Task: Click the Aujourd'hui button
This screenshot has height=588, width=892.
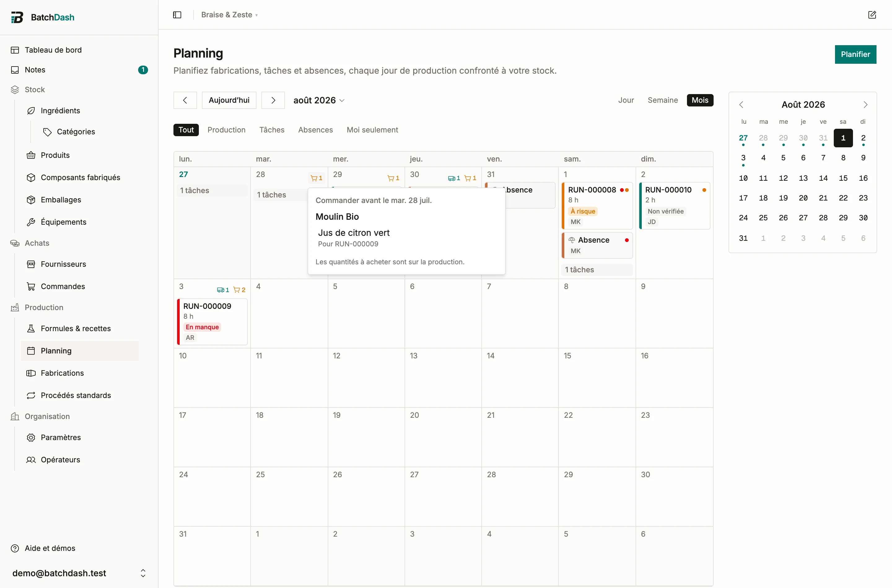Action: coord(229,100)
